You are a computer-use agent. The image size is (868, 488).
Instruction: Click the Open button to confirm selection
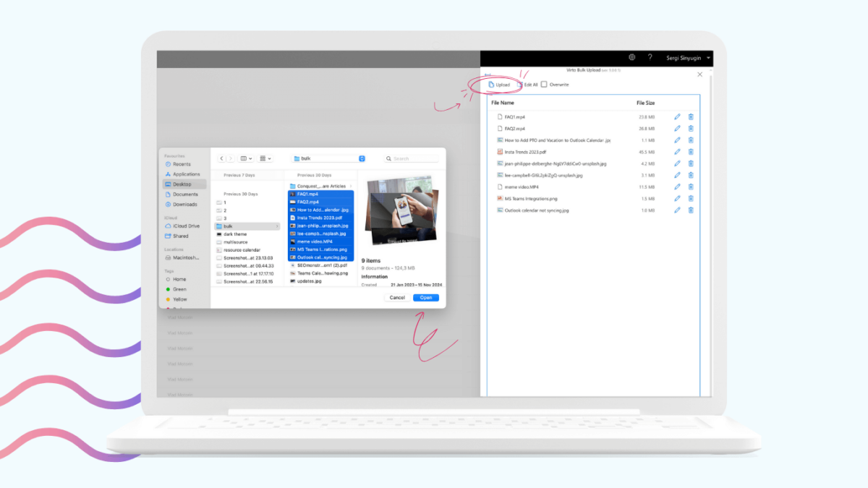tap(425, 297)
